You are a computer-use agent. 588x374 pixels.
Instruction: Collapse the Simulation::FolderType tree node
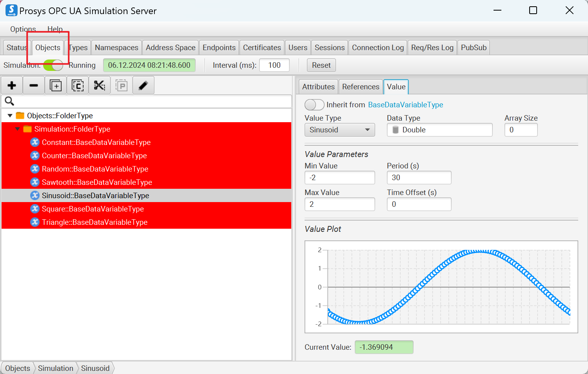[x=18, y=129]
